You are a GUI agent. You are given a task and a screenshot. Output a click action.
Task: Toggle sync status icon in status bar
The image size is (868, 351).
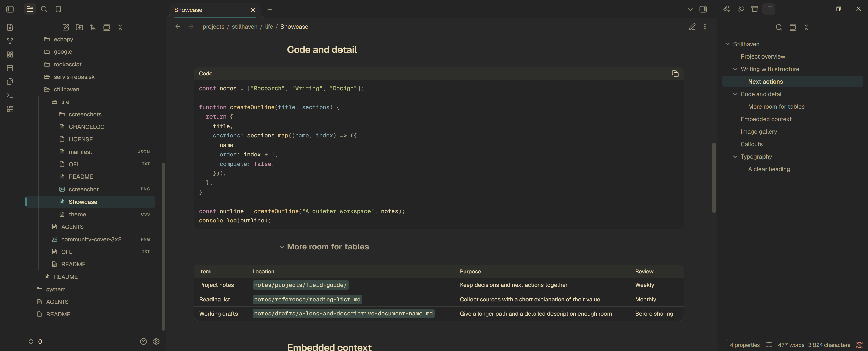click(860, 345)
